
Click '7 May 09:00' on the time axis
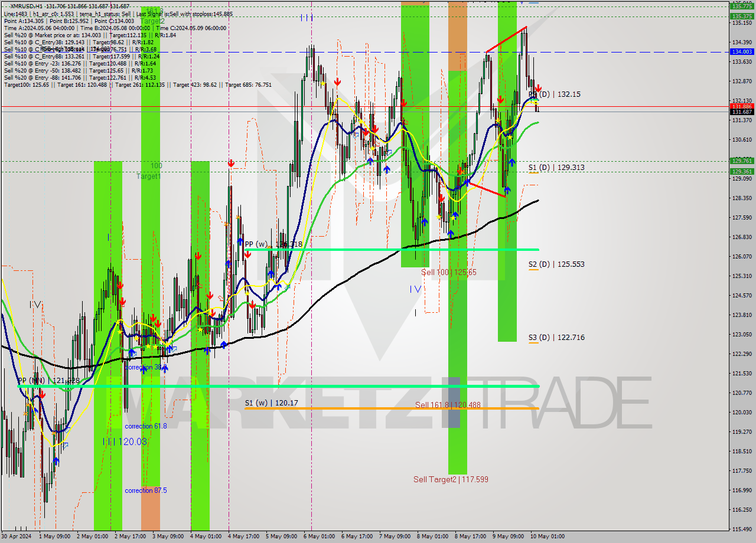click(395, 537)
